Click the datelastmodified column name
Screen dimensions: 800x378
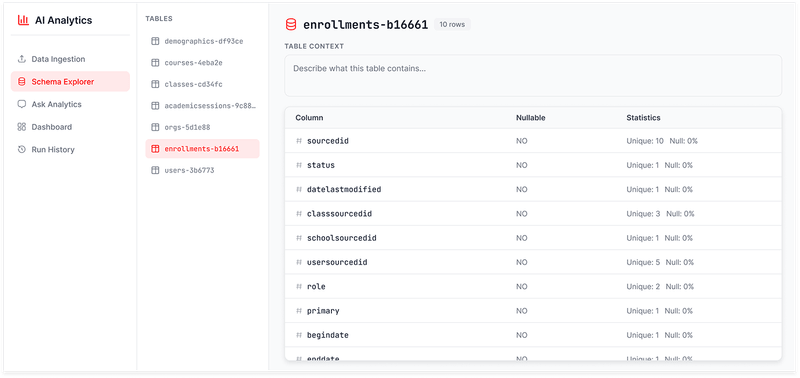pyautogui.click(x=344, y=189)
